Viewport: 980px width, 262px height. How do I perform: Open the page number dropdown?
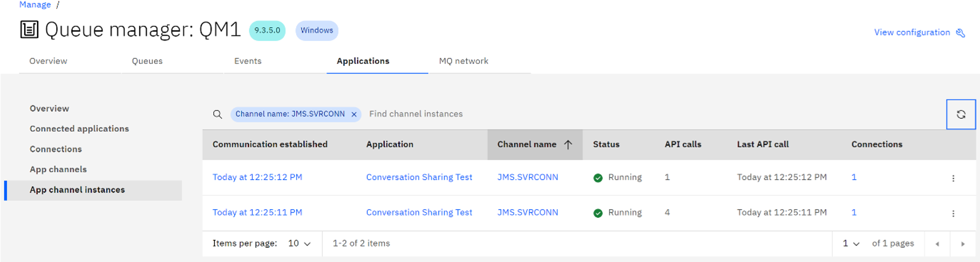(851, 243)
